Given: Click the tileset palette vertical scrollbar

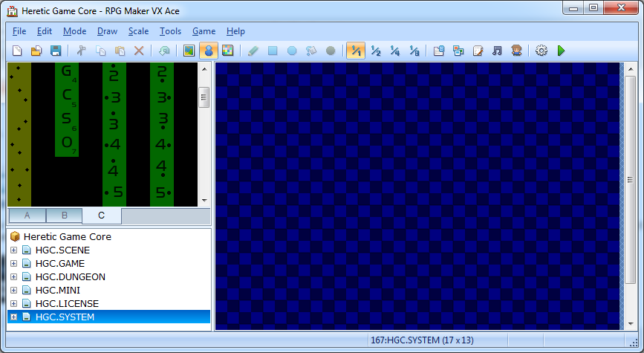Looking at the screenshot, I should point(204,97).
